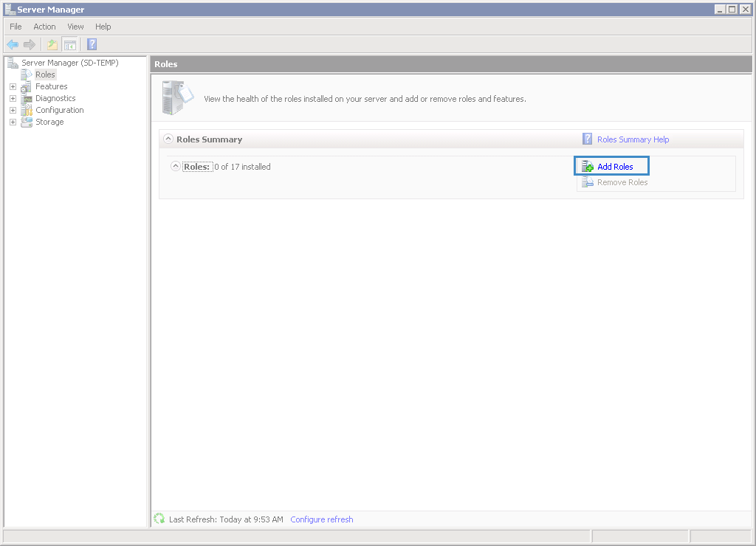This screenshot has height=546, width=756.
Task: Expand the Storage tree node
Action: [x=13, y=122]
